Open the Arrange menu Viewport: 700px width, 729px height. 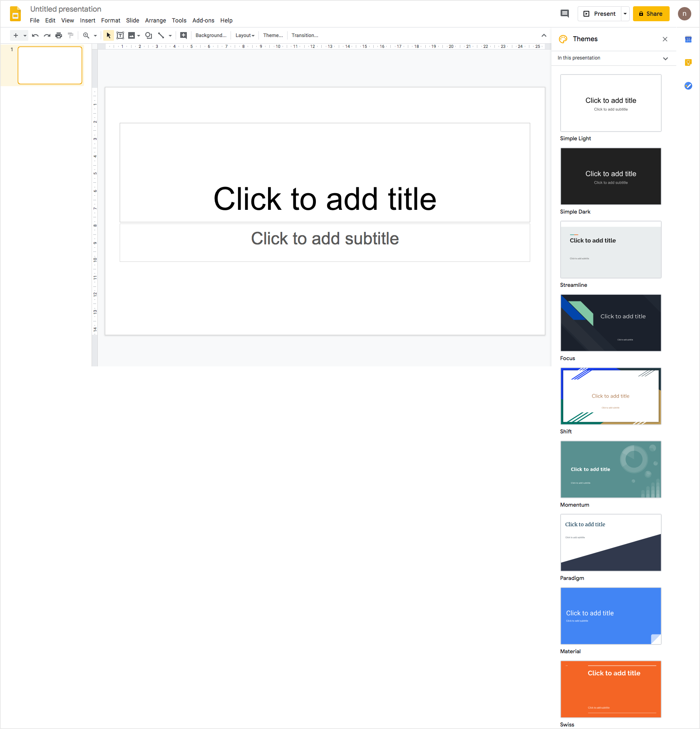click(155, 20)
